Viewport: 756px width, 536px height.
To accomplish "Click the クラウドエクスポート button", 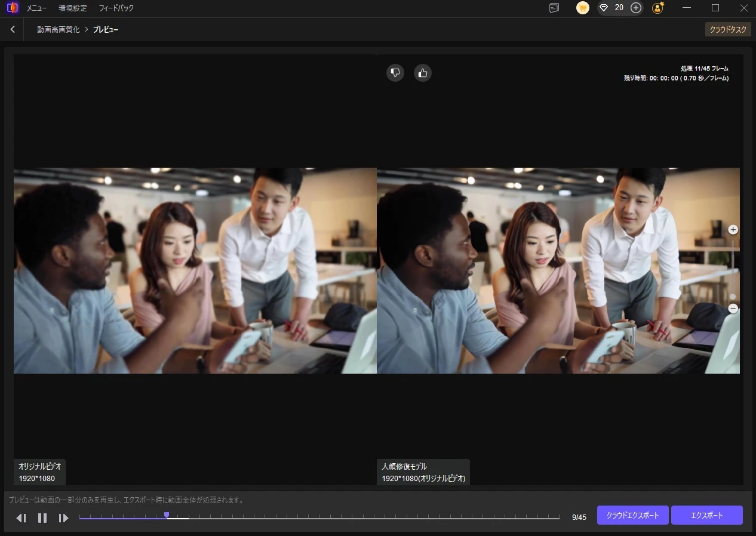I will point(633,516).
